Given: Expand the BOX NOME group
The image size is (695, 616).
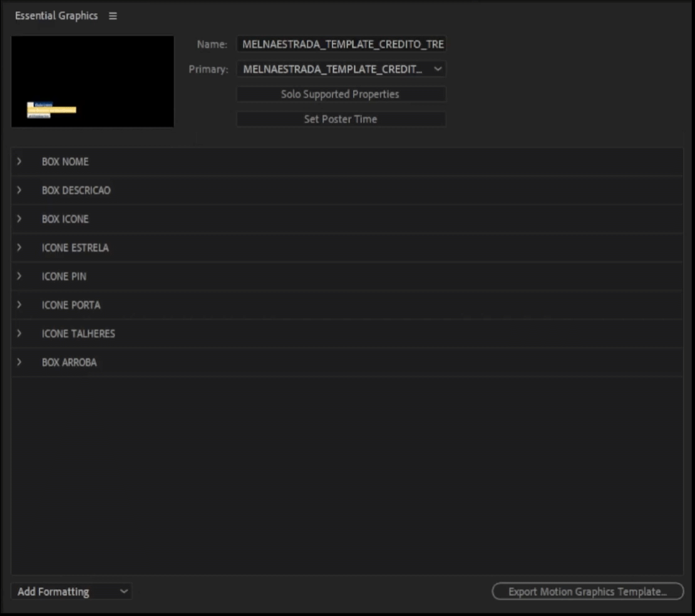Looking at the screenshot, I should pos(19,162).
